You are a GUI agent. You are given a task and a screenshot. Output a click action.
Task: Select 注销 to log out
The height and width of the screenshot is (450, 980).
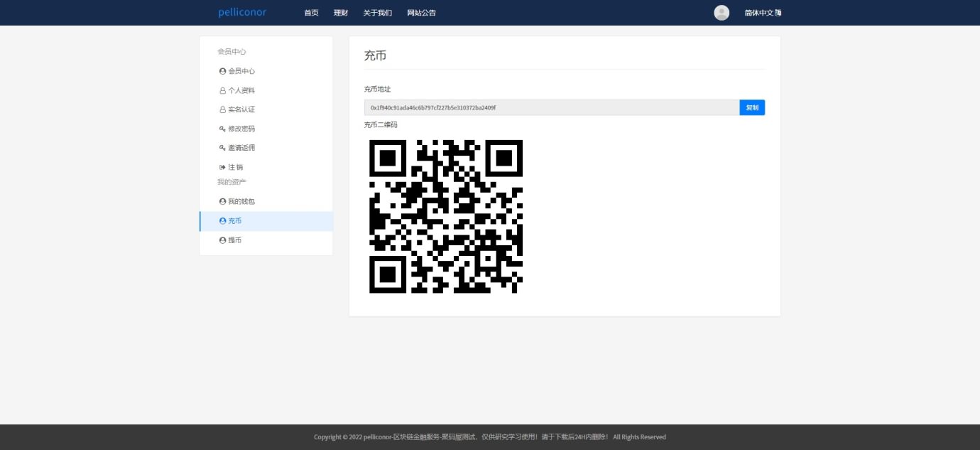coord(236,167)
